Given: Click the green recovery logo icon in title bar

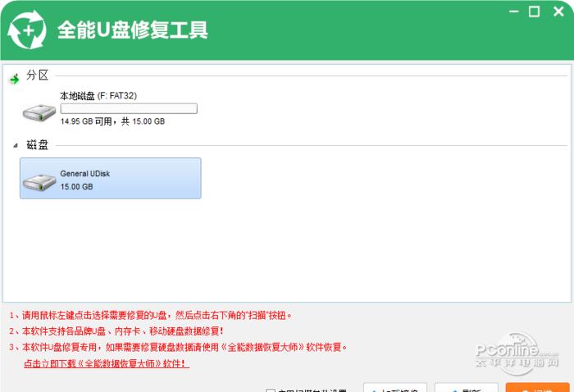Looking at the screenshot, I should tap(27, 30).
